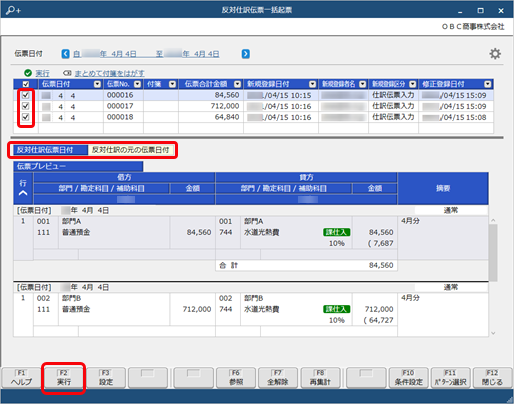This screenshot has height=404, width=514.
Task: Uncheck the row for slip 000018
Action: pyautogui.click(x=25, y=117)
